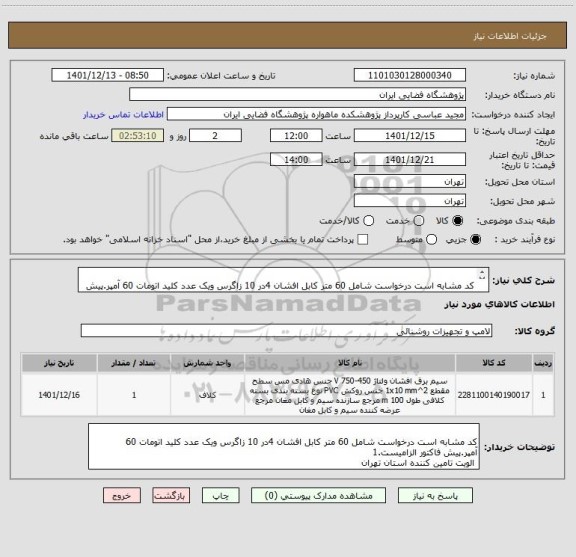Select the جزیی purchase type radio

coord(475,240)
